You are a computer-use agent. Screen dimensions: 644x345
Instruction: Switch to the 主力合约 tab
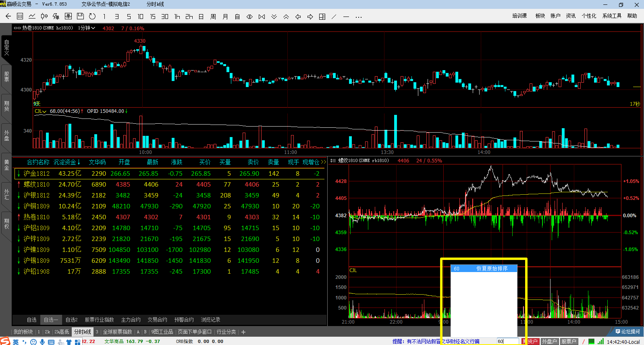[131, 320]
